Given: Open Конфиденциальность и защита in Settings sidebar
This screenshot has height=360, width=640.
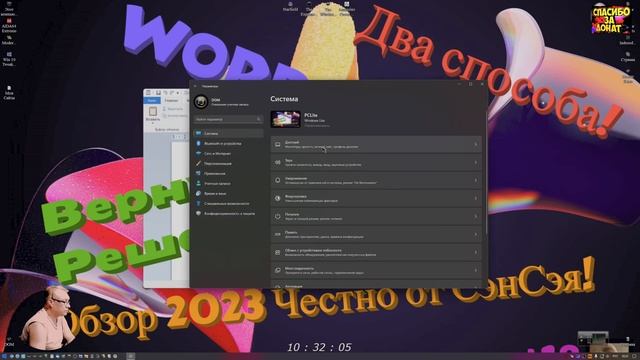Looking at the screenshot, I should pos(229,213).
